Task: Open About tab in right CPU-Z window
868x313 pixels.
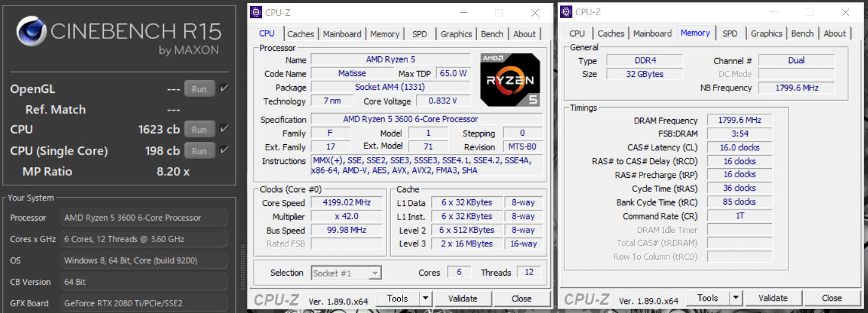Action: [x=834, y=34]
